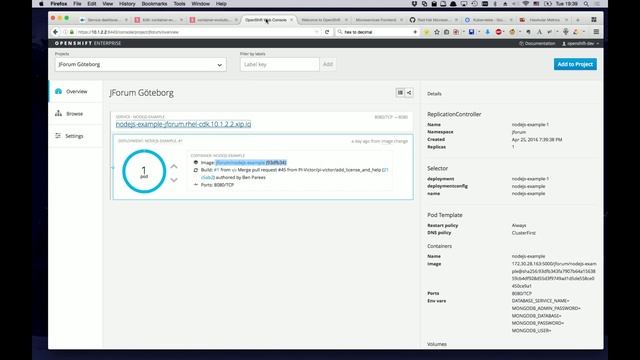Click the search magnifier icon in search box
The width and height of the screenshot is (640, 360).
tap(340, 32)
